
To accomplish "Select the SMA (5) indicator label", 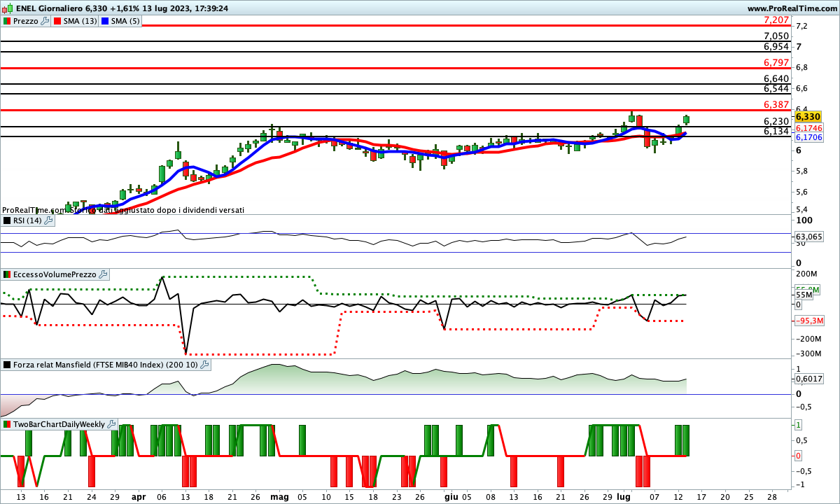I will click(125, 21).
